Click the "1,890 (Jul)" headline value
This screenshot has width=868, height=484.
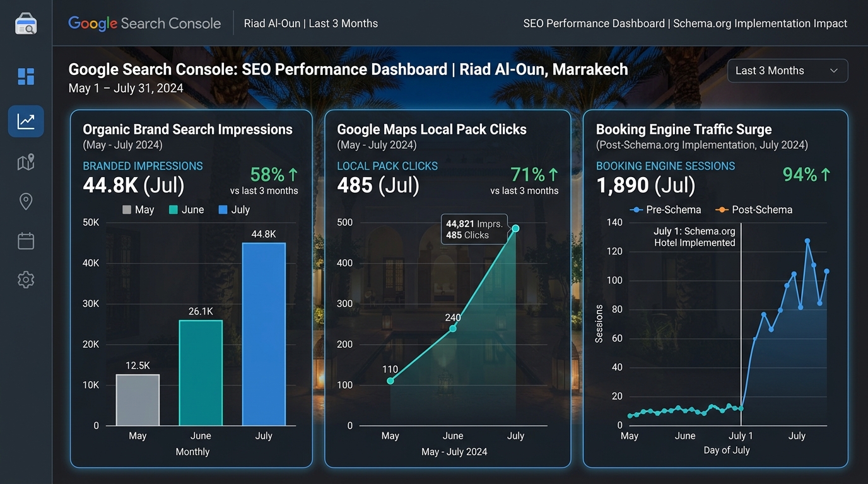646,185
